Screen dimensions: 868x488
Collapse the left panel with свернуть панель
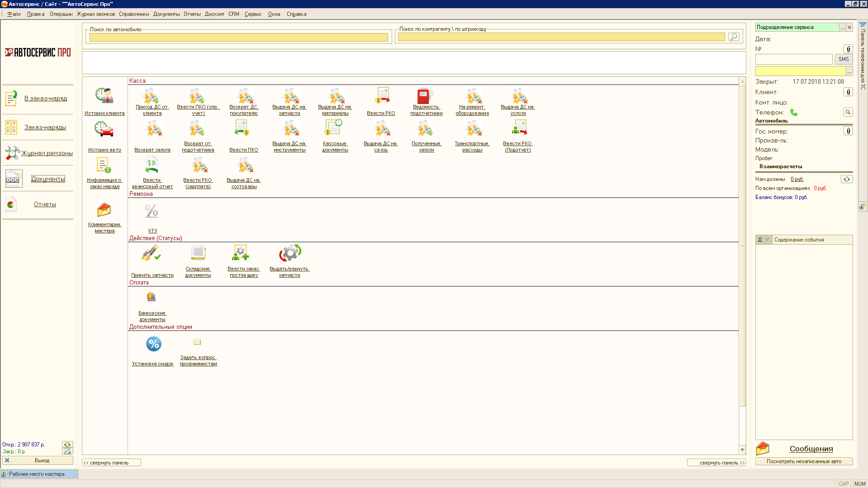click(x=111, y=463)
